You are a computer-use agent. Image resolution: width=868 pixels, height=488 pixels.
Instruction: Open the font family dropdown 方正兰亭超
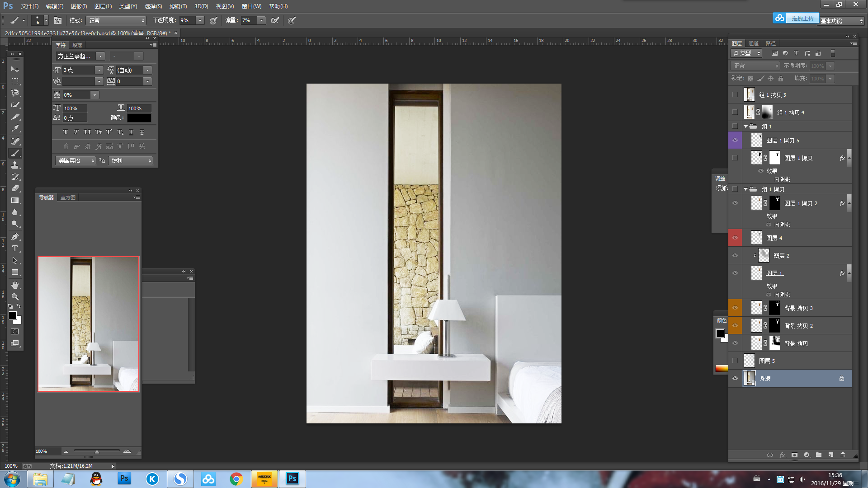click(100, 56)
